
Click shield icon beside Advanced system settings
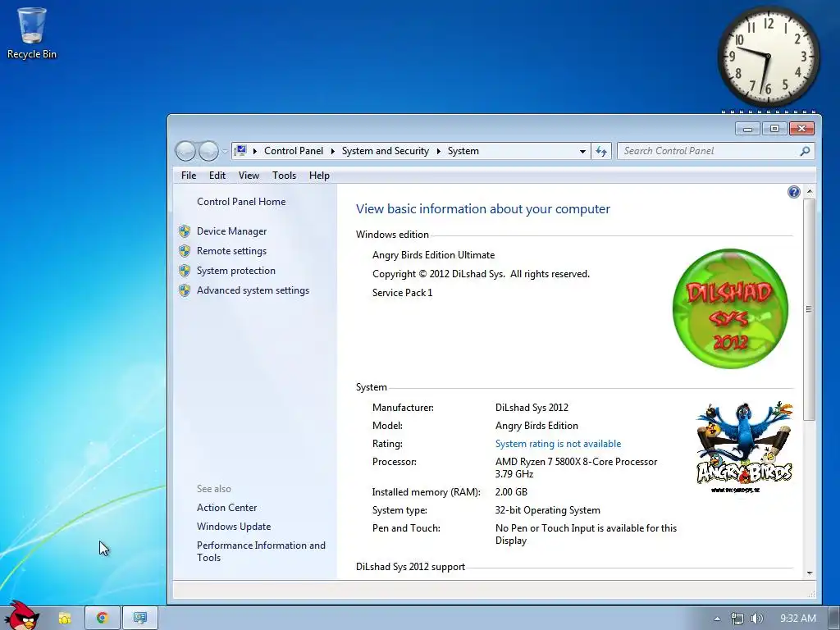pyautogui.click(x=185, y=290)
